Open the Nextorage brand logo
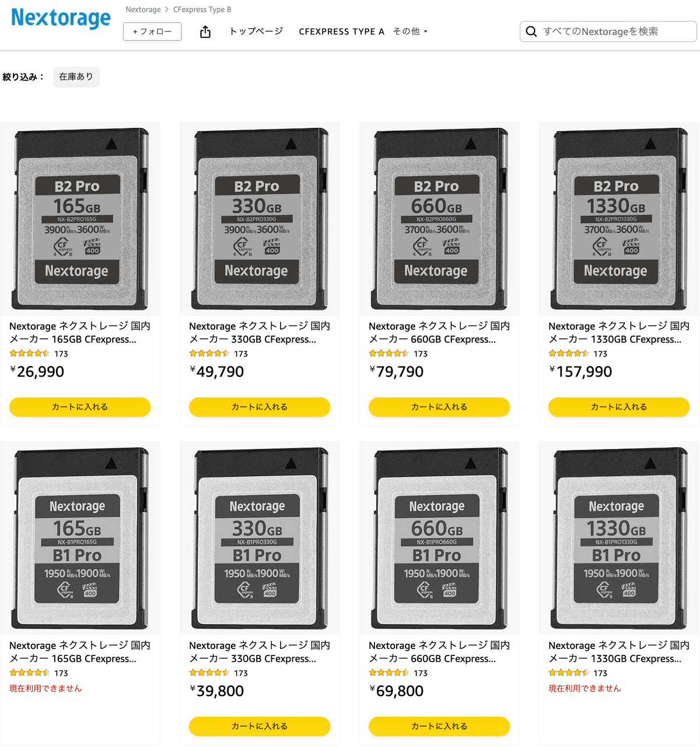 pos(61,18)
